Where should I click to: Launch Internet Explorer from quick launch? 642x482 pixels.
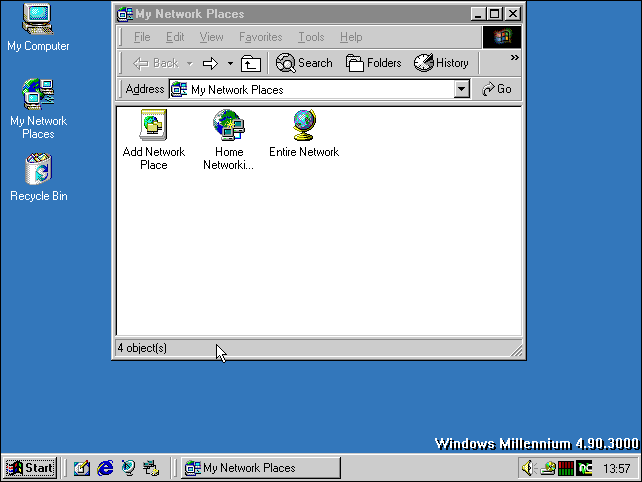(x=105, y=468)
